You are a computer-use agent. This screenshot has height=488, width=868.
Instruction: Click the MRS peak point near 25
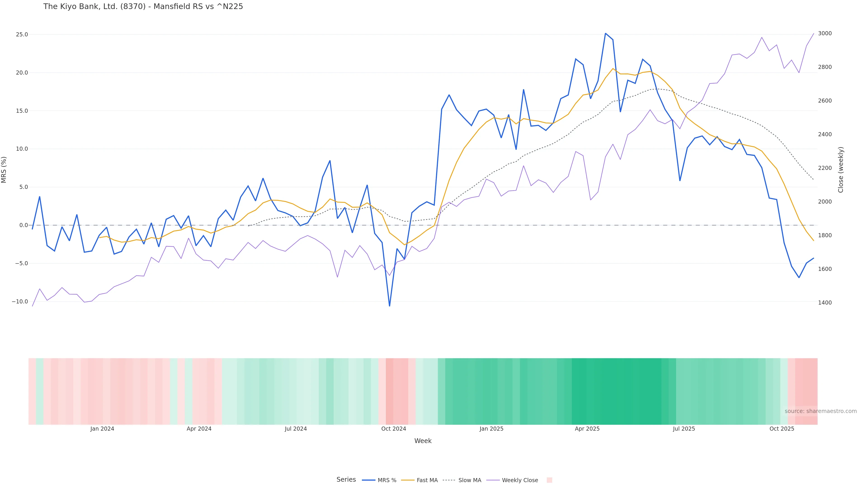pos(606,33)
